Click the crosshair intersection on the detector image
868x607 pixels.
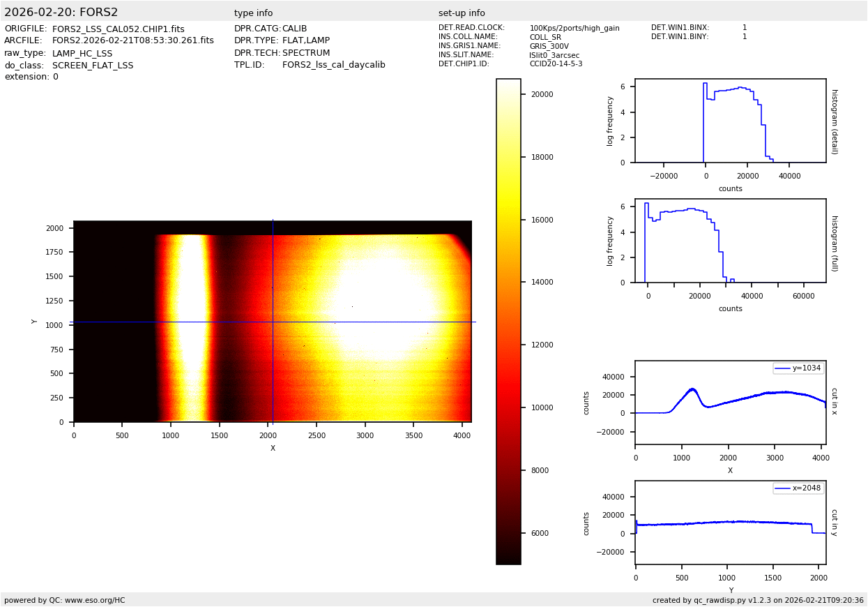tap(273, 322)
